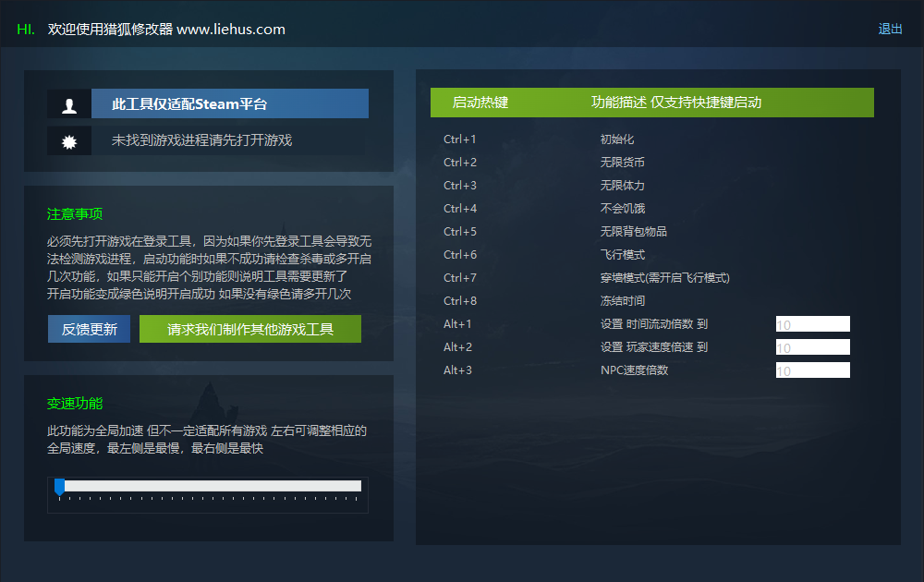The height and width of the screenshot is (582, 924).
Task: Click 欢迎使用猎狐修改器 www.liehus.com title
Action: pyautogui.click(x=166, y=30)
